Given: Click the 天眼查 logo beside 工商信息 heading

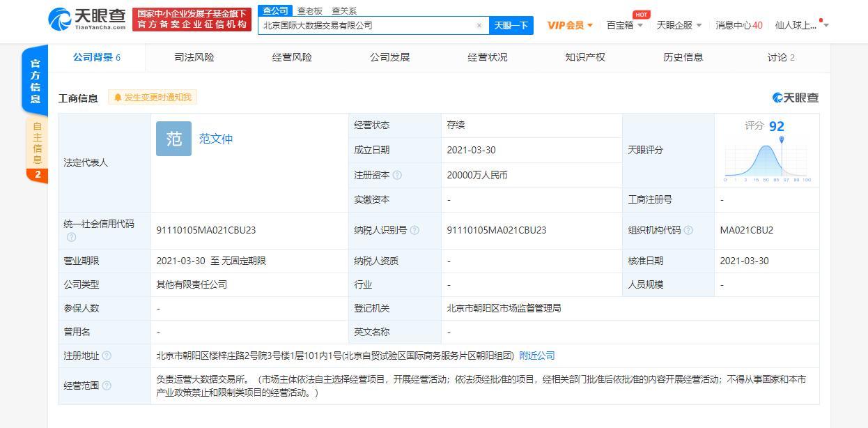Looking at the screenshot, I should coord(796,98).
